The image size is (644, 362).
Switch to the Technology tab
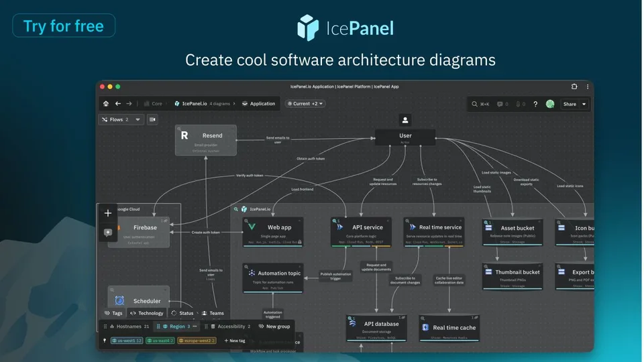[147, 313]
